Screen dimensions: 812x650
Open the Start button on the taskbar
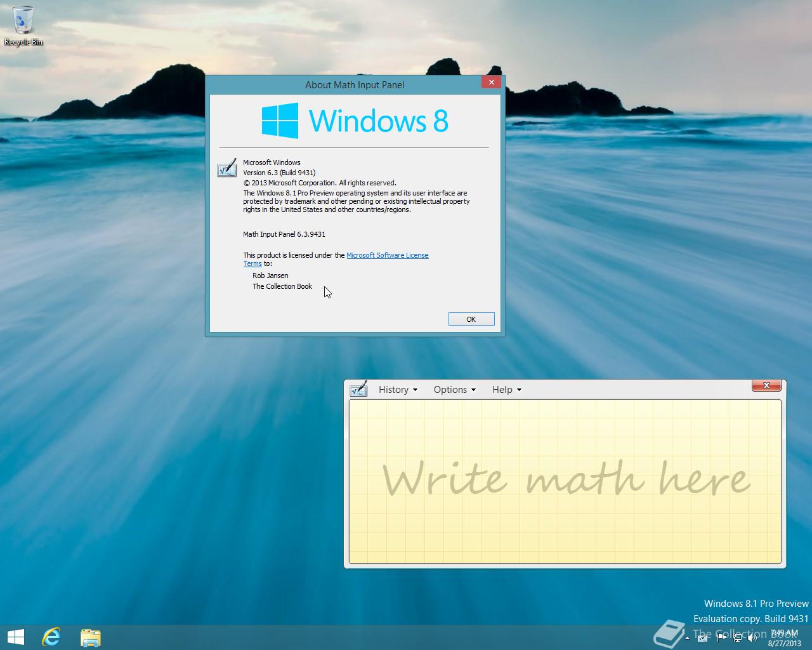tap(16, 637)
